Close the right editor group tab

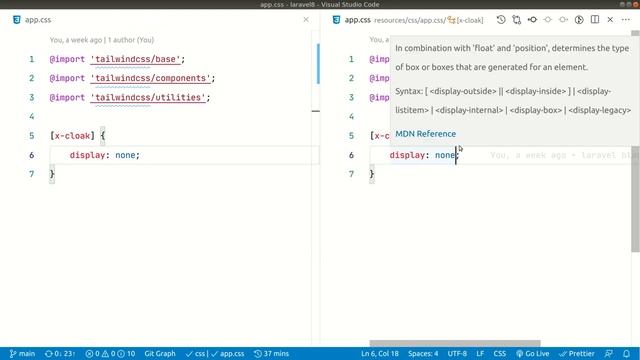click(610, 20)
